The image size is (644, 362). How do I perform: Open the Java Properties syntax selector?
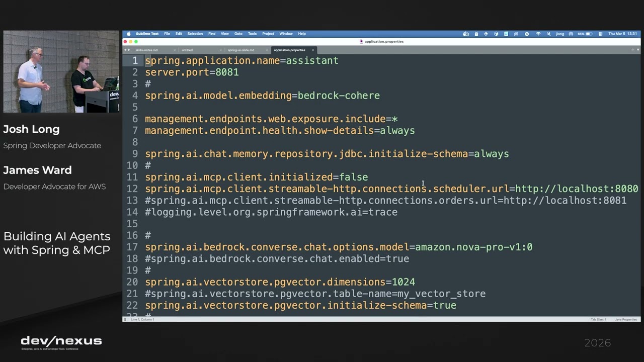click(626, 319)
